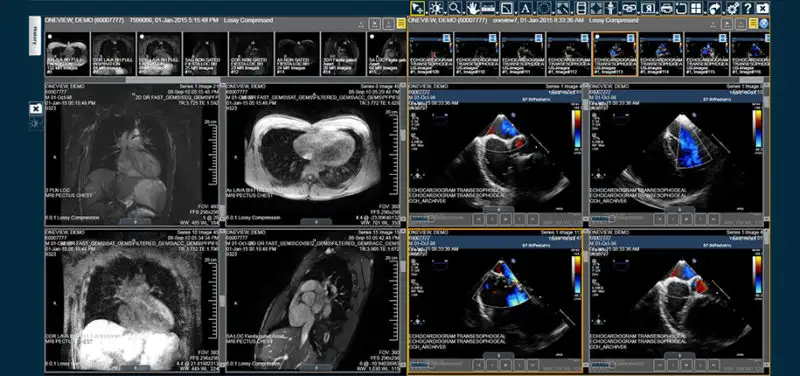Image resolution: width=800 pixels, height=376 pixels.
Task: Toggle yellow series list in echo study header
Action: (753, 23)
